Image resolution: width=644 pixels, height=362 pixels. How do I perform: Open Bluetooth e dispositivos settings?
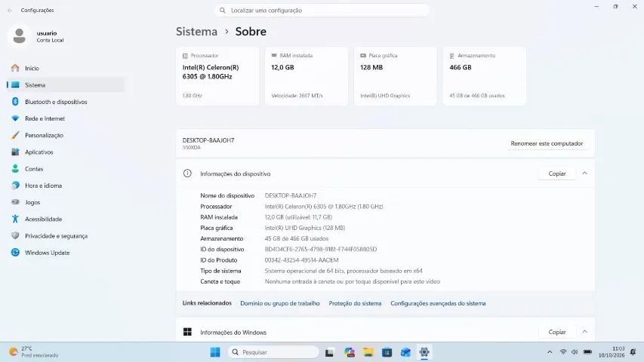[x=65, y=102]
